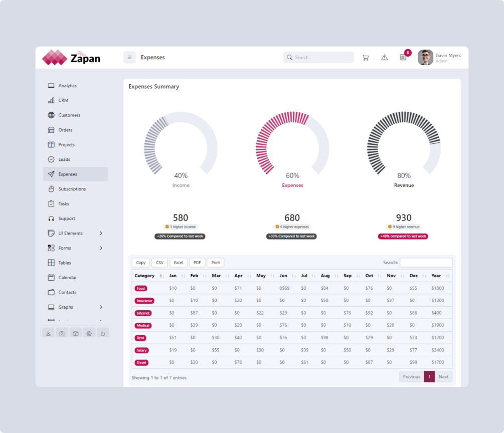Click the Previous pagination button

click(x=411, y=377)
